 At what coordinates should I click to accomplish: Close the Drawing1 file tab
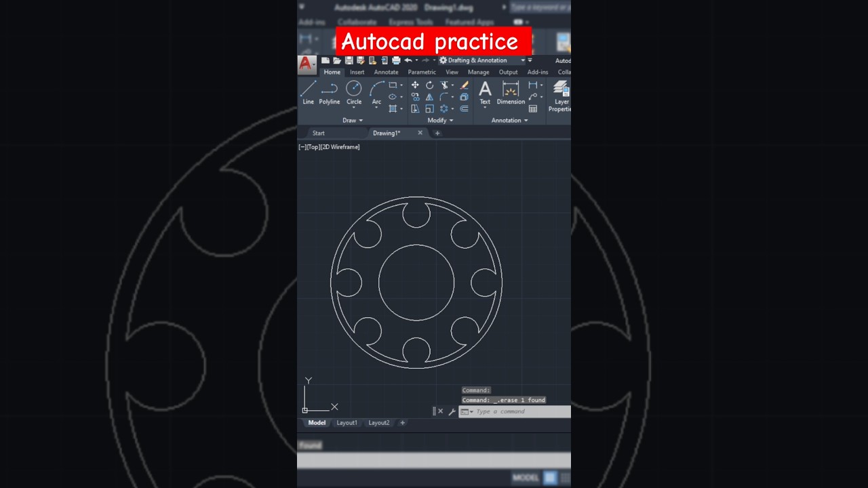pyautogui.click(x=420, y=133)
